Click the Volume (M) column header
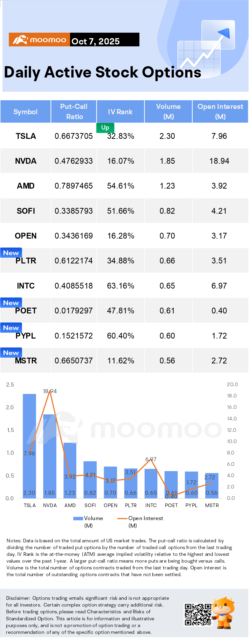The image size is (249, 644). pos(168,112)
